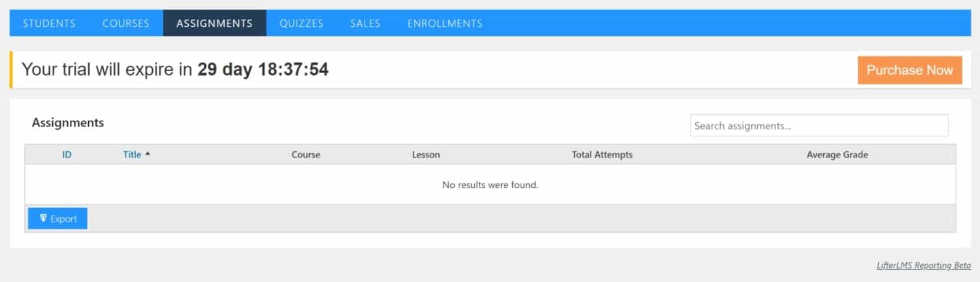
Task: Toggle the Title column sort arrow
Action: click(x=148, y=154)
